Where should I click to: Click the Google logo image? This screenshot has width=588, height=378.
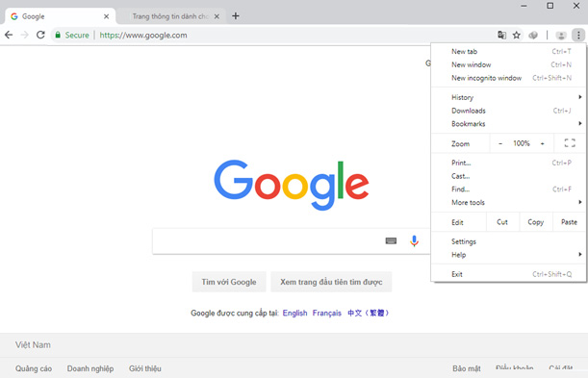tap(292, 185)
